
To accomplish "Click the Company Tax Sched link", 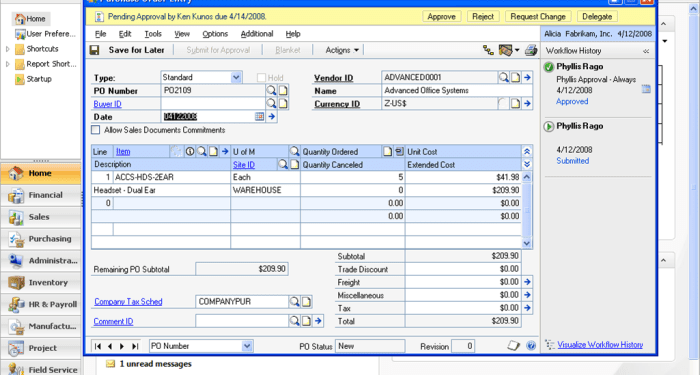I will [128, 302].
